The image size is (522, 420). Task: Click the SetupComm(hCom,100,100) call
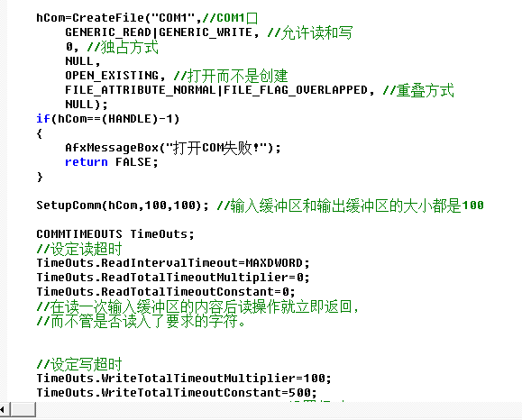pos(123,205)
